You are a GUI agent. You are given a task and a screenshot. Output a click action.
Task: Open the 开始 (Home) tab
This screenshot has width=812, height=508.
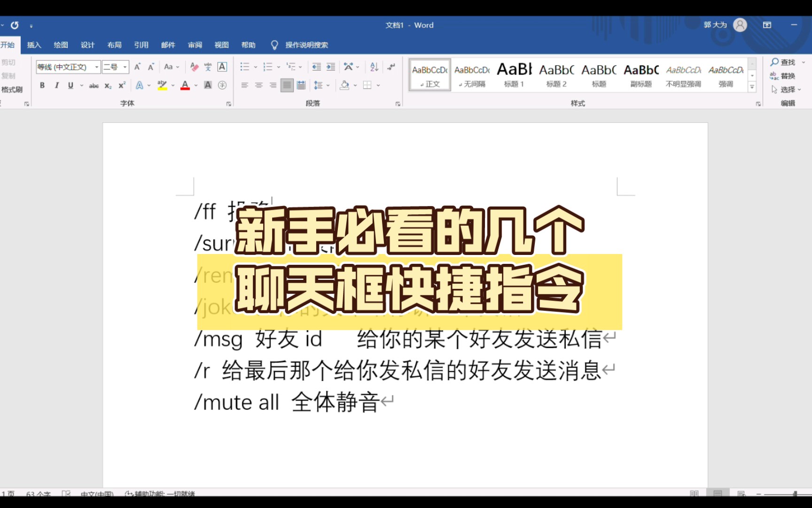pyautogui.click(x=8, y=45)
